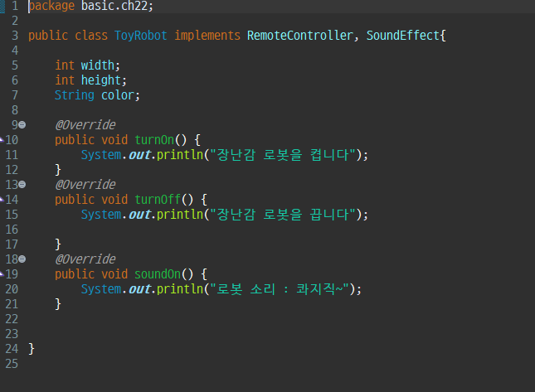Click the ToyRobot class name
The image size is (535, 392).
pyautogui.click(x=140, y=36)
